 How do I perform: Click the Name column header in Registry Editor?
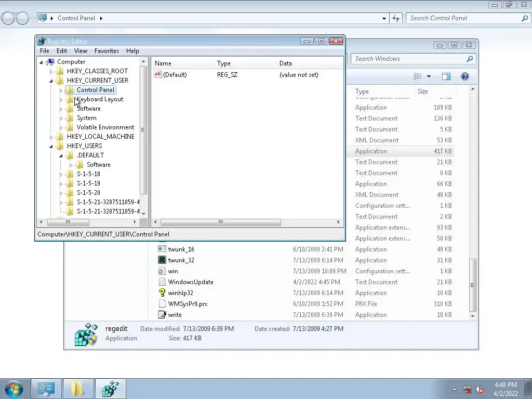182,63
